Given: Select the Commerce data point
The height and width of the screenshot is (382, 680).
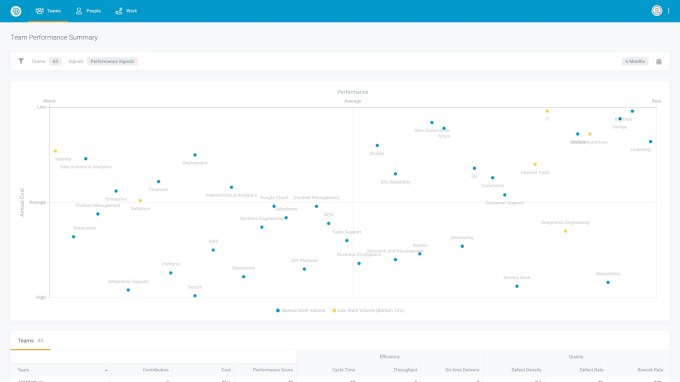Looking at the screenshot, I should coord(492,178).
